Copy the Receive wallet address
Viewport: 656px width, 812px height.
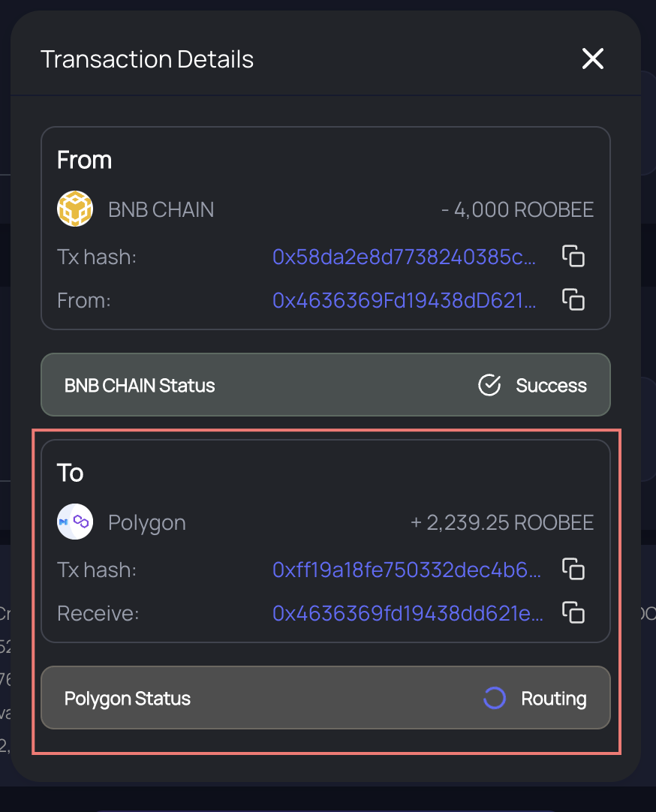click(x=573, y=612)
